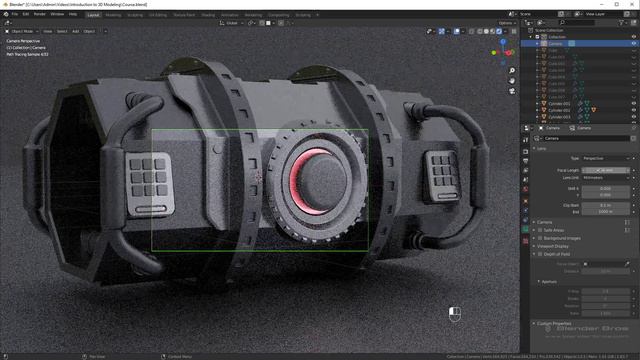
Task: Toggle proportional editing icon
Action: 281,23
